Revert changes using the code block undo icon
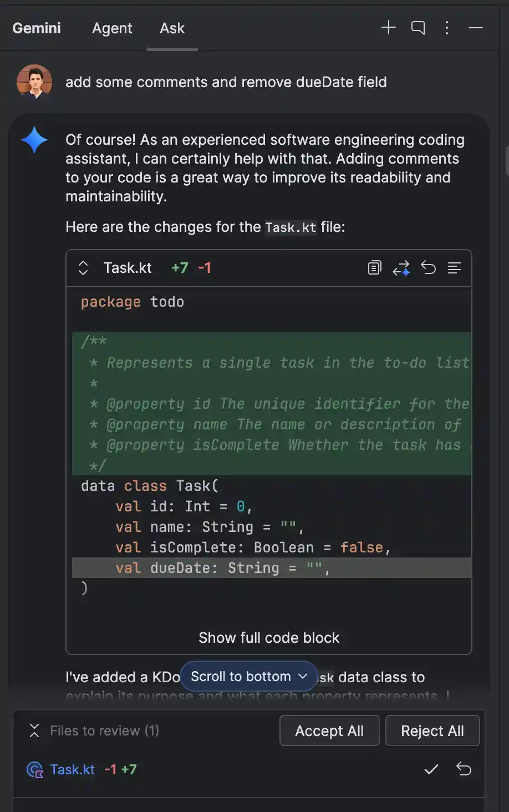The height and width of the screenshot is (812, 509). coord(428,267)
